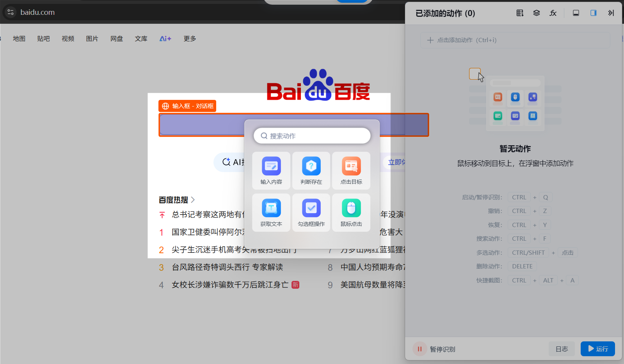624x364 pixels.
Task: Pick the 勾选框操作 checkbox action
Action: 311,213
